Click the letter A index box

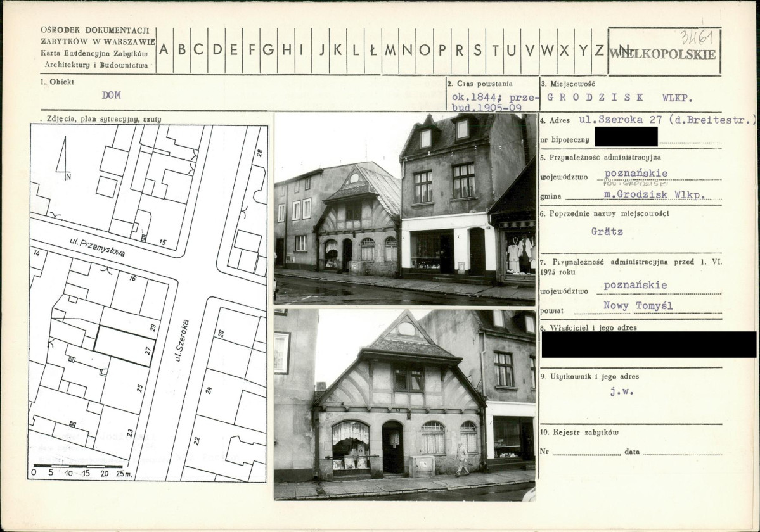coord(164,50)
